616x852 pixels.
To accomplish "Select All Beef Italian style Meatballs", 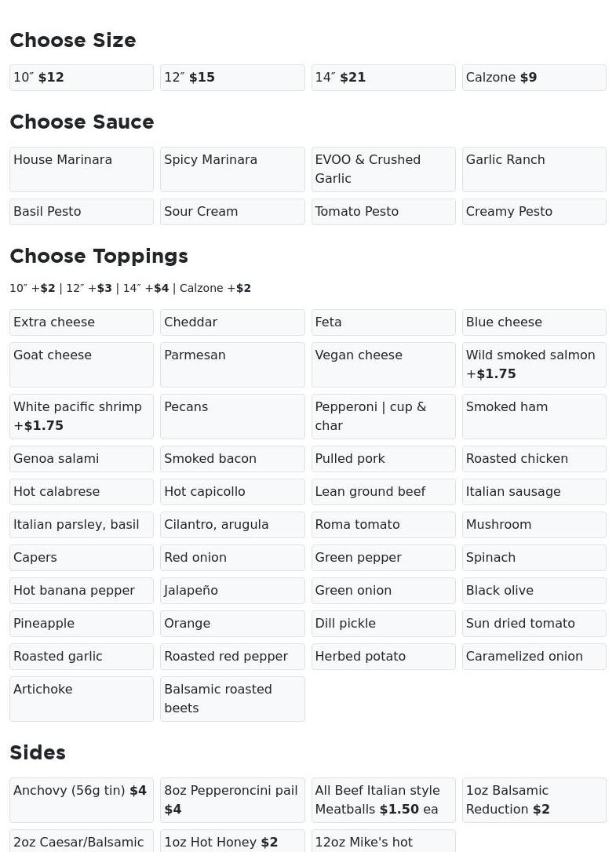I will tap(383, 799).
